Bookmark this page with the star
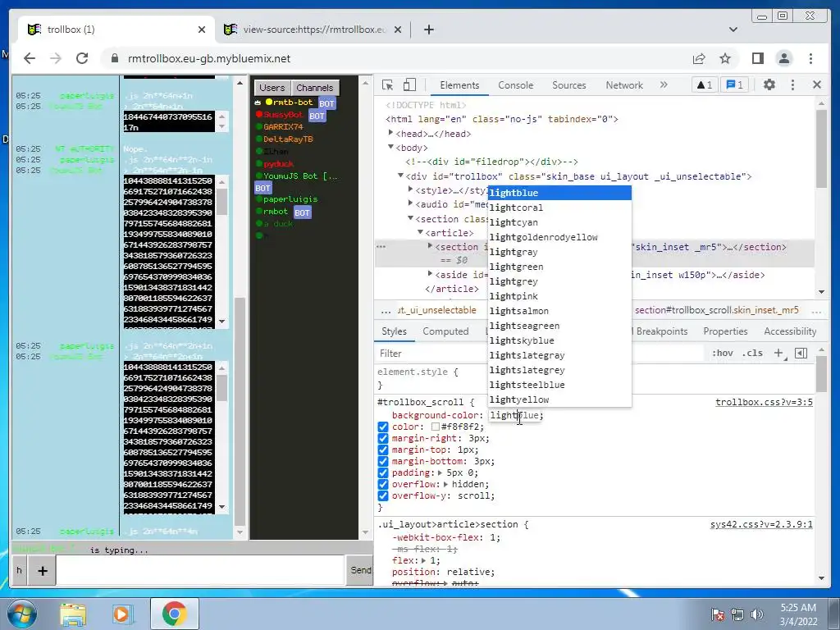The height and width of the screenshot is (630, 840). tap(725, 58)
